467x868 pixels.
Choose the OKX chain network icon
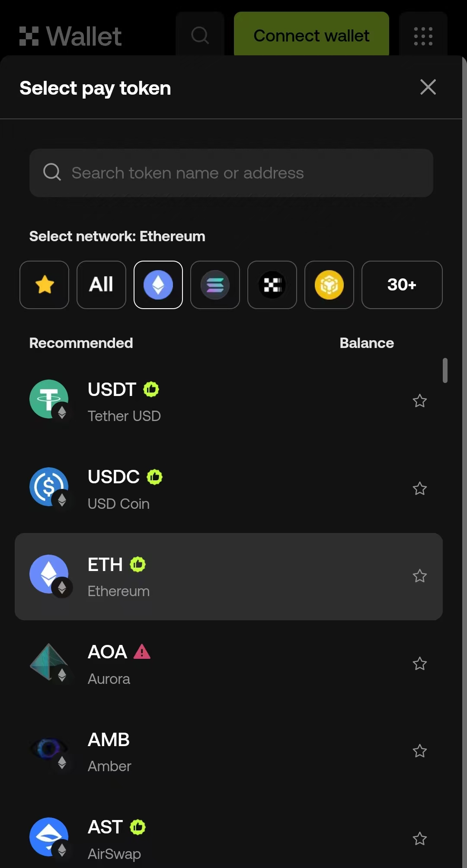point(272,285)
